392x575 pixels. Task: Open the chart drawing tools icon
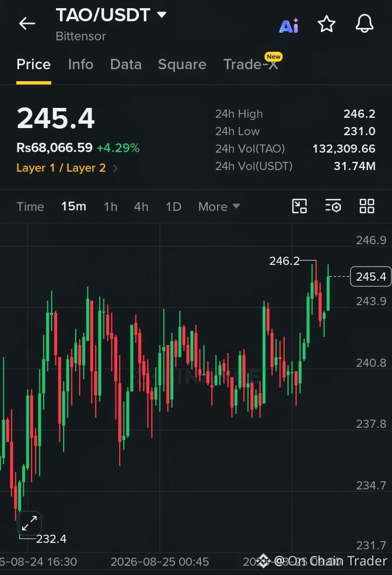(x=299, y=206)
